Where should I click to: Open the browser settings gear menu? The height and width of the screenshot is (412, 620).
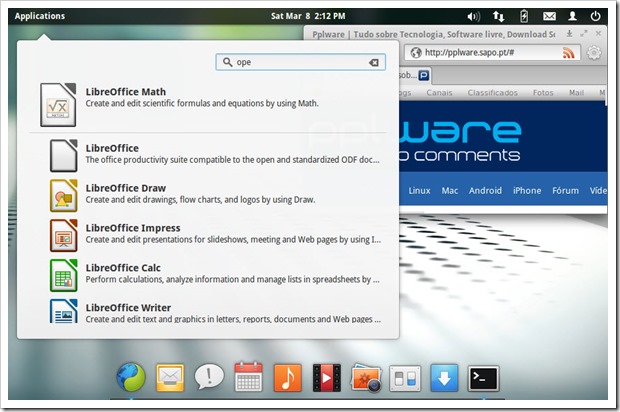pos(594,53)
